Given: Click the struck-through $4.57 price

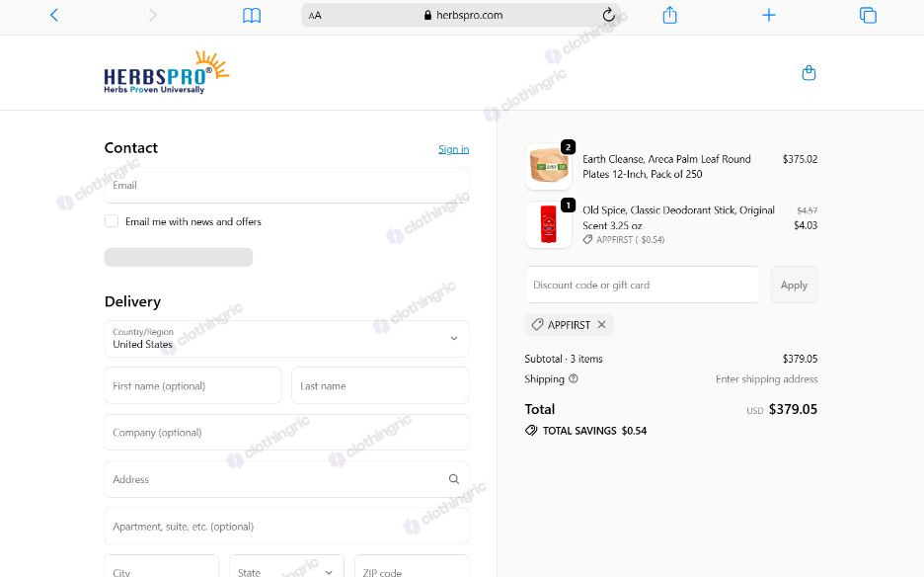Looking at the screenshot, I should [x=807, y=210].
